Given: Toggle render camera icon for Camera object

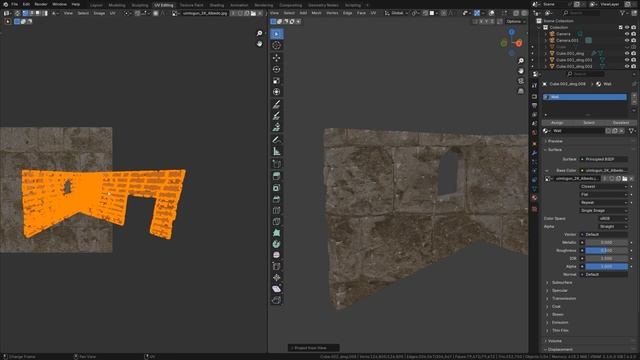Looking at the screenshot, I should [633, 34].
